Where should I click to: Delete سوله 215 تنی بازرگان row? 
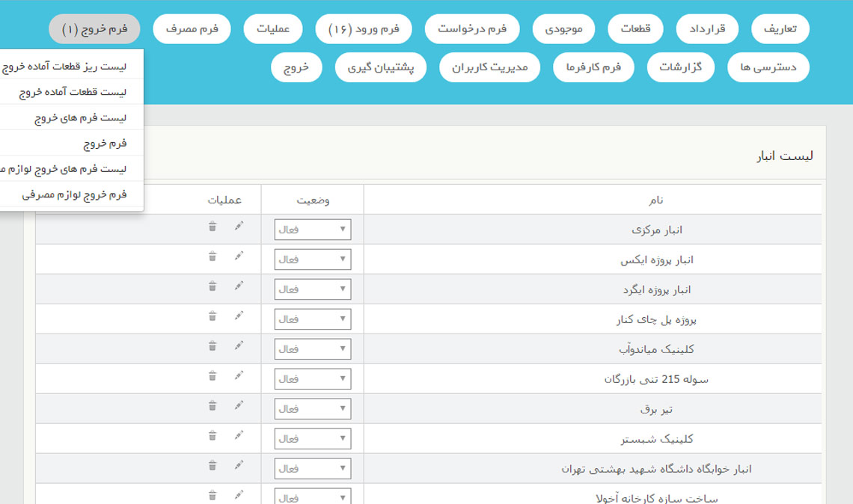coord(213,375)
